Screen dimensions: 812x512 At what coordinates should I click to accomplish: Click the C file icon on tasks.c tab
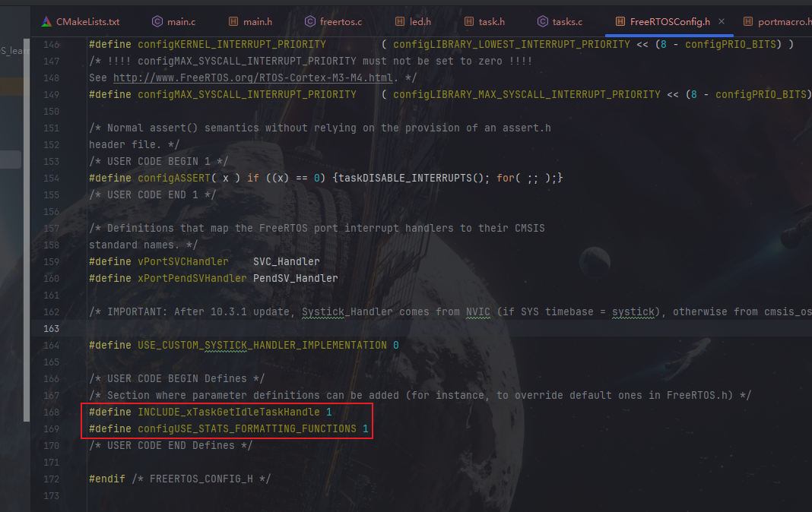pyautogui.click(x=543, y=22)
